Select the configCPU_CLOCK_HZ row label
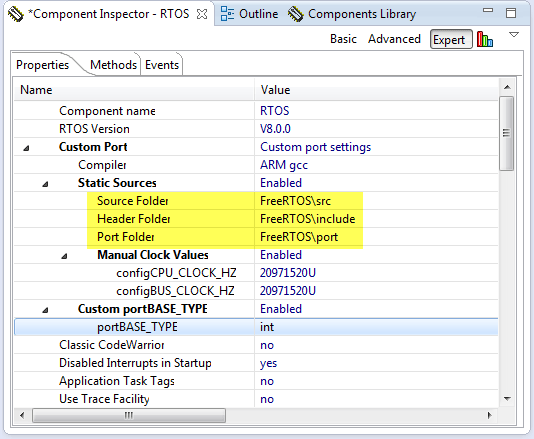Screen dimensions: 534x439 [x=176, y=273]
